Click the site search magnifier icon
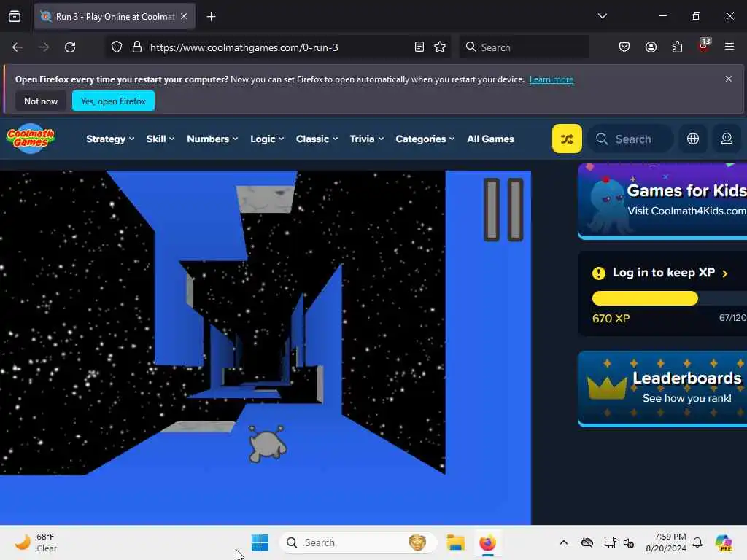 [602, 139]
